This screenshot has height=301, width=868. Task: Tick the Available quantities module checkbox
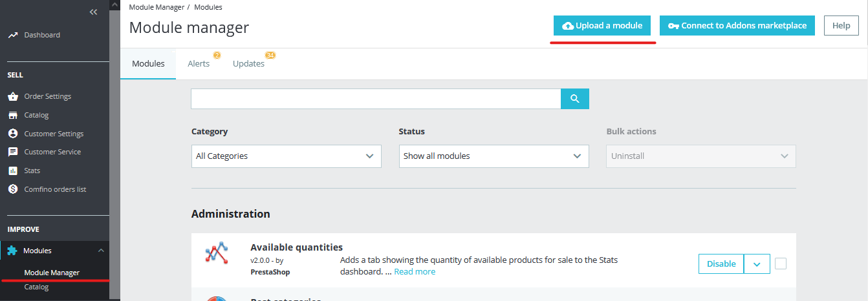pyautogui.click(x=781, y=264)
